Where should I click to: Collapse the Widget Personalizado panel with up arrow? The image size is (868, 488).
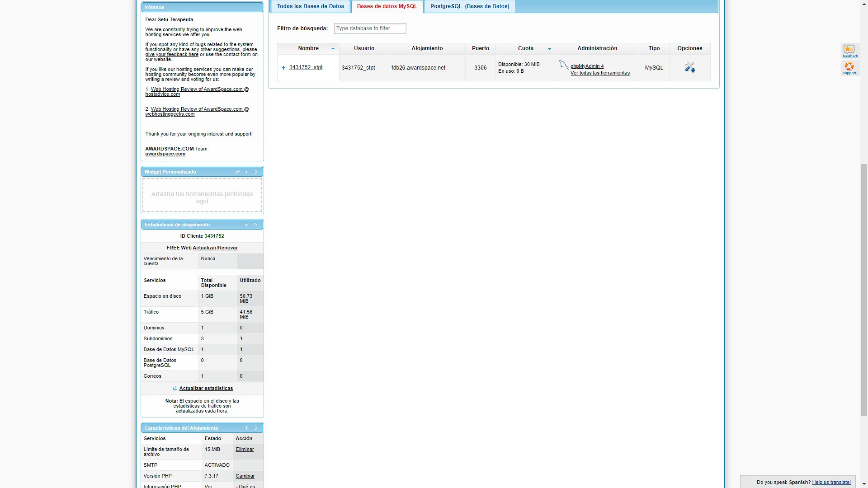click(246, 172)
